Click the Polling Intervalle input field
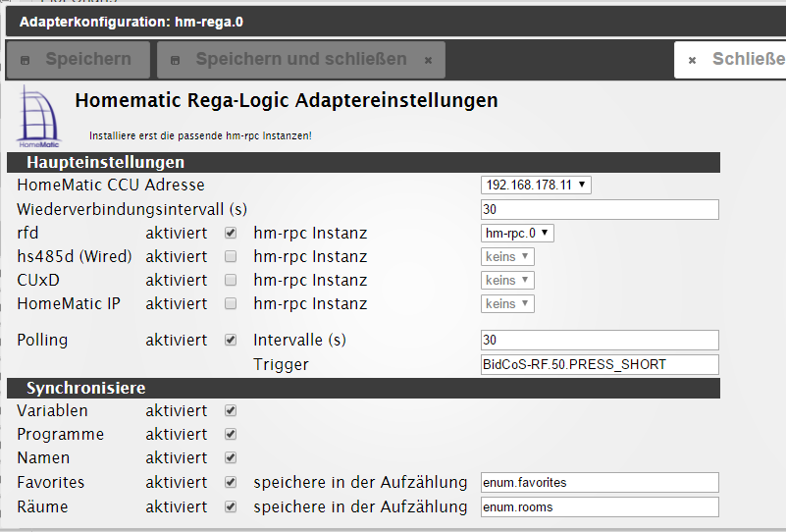 [x=600, y=341]
